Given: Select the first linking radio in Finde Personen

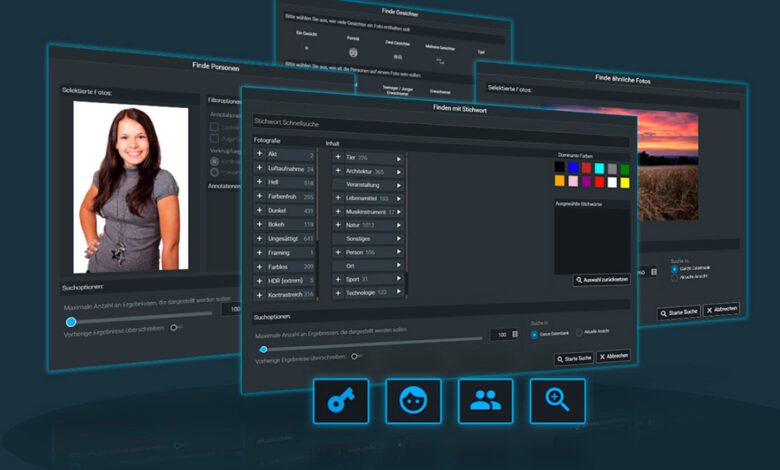Looking at the screenshot, I should (214, 161).
